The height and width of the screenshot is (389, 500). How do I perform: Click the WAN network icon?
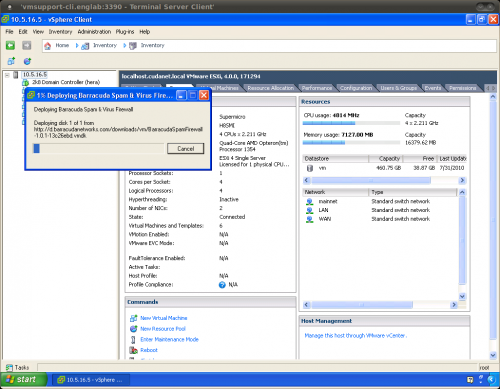pyautogui.click(x=310, y=219)
